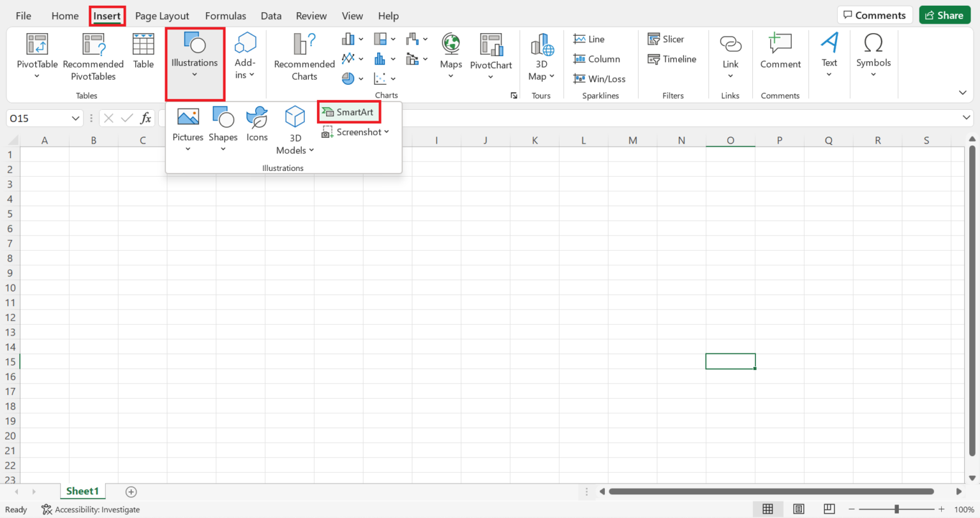The image size is (980, 518).
Task: Switch to the Formulas ribbon tab
Action: pyautogui.click(x=225, y=15)
